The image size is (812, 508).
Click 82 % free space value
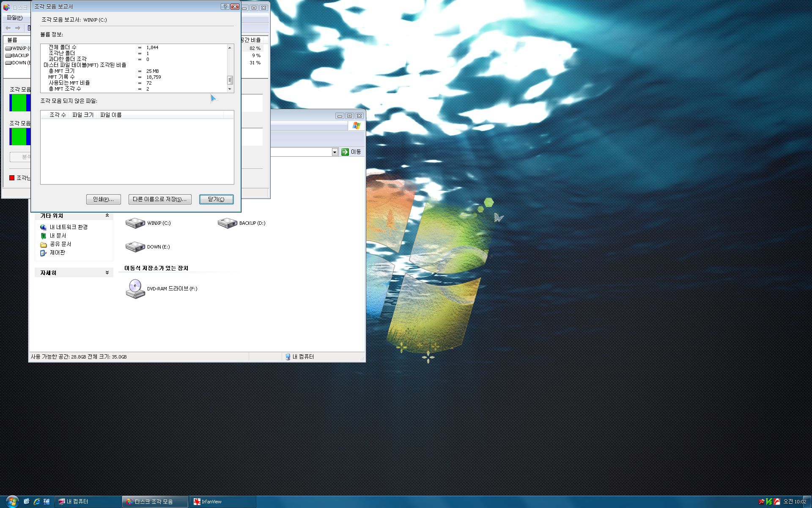255,48
